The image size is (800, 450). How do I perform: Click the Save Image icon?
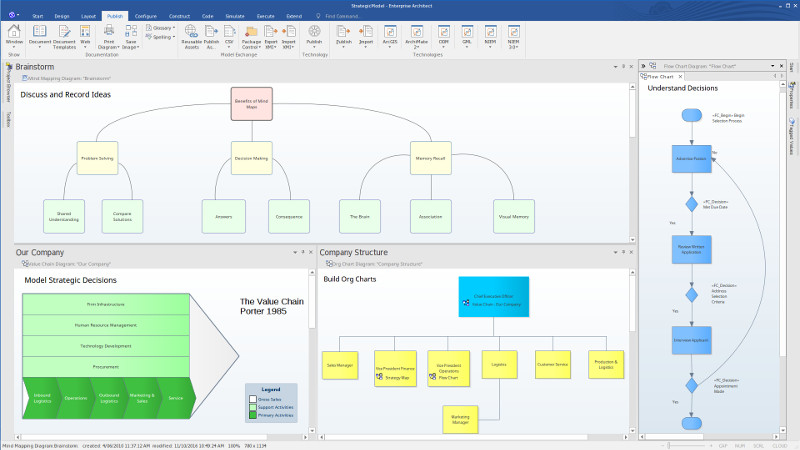[130, 34]
